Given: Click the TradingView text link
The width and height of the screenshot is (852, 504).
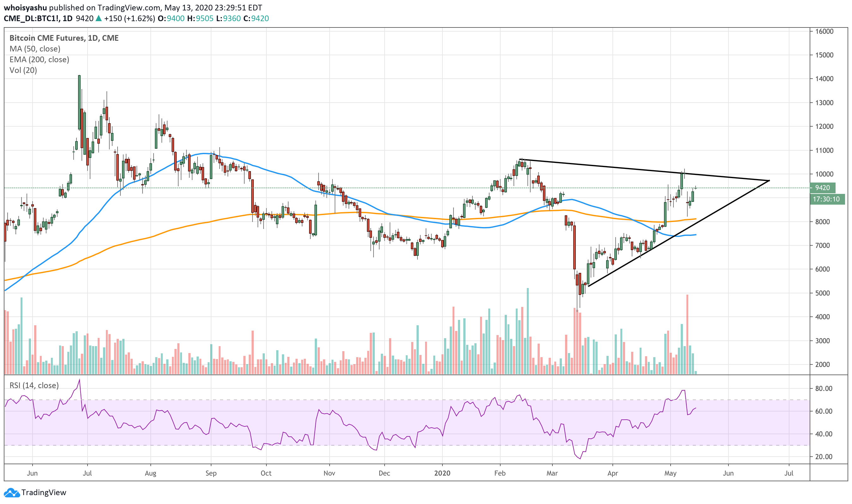Looking at the screenshot, I should pos(44,492).
